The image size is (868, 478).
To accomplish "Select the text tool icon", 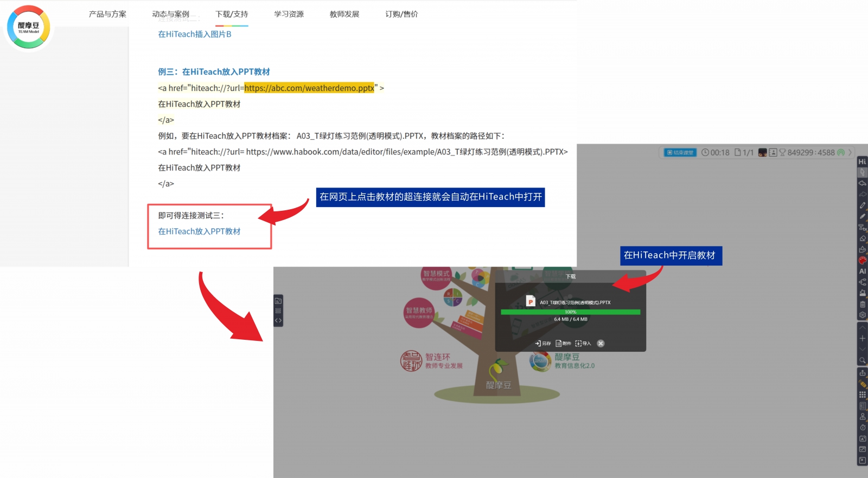I will pyautogui.click(x=862, y=228).
